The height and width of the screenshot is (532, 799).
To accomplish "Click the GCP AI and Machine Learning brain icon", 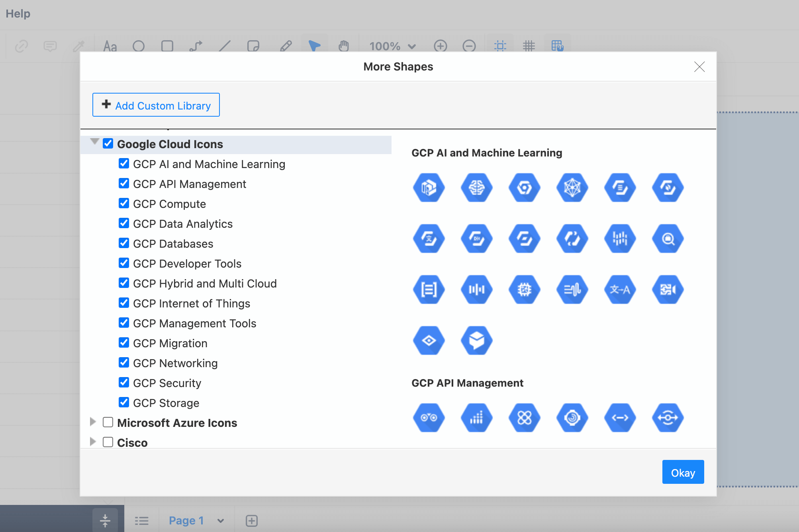I will 476,188.
